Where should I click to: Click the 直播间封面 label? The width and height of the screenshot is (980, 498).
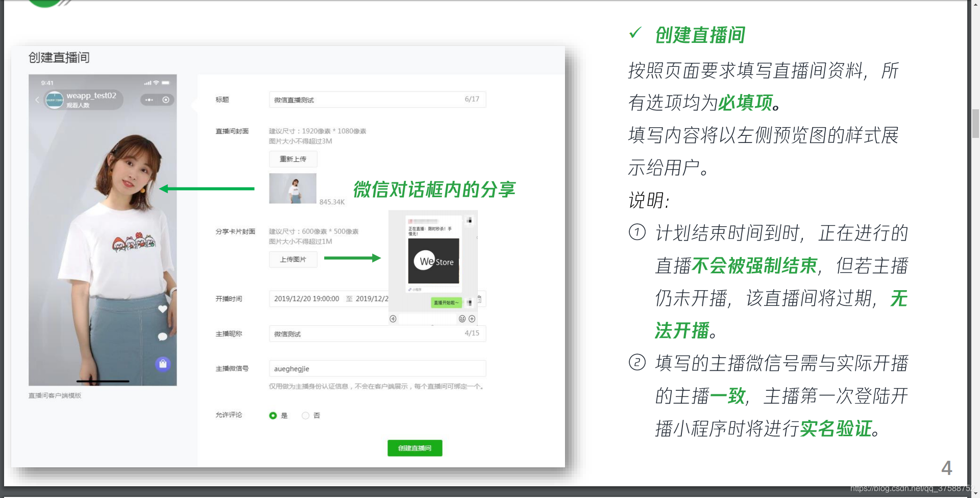coord(232,131)
